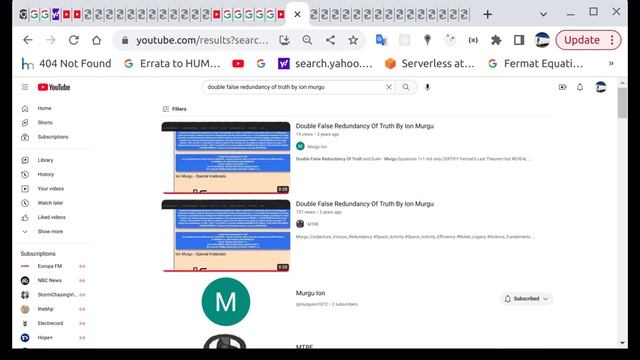
Task: Run the search with the magnifier button
Action: [406, 87]
